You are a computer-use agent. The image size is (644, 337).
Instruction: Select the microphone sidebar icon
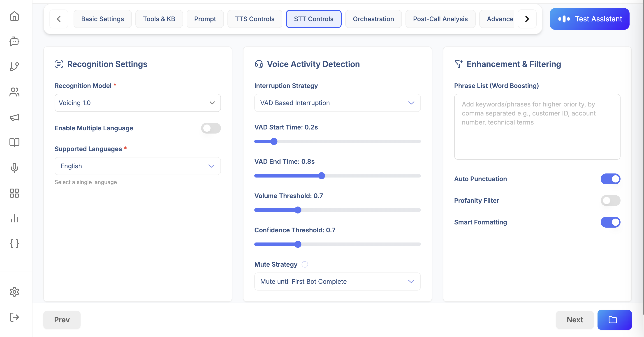(14, 168)
